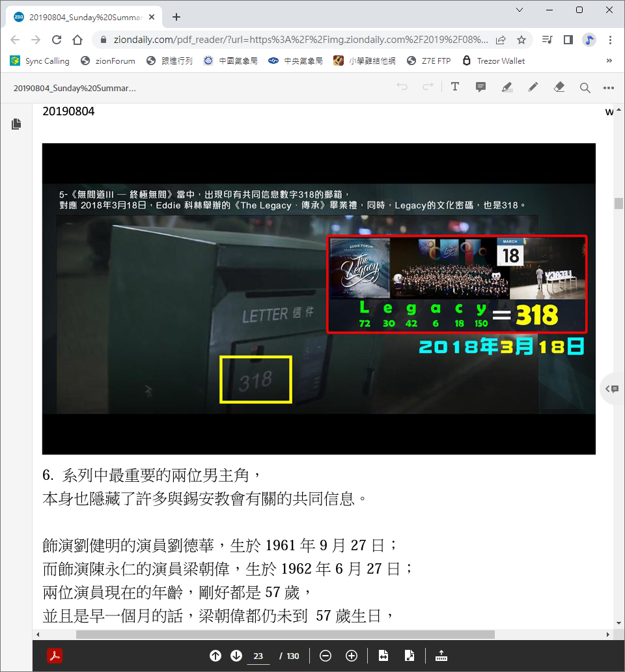Go to the browser home page
The image size is (625, 672).
point(77,40)
